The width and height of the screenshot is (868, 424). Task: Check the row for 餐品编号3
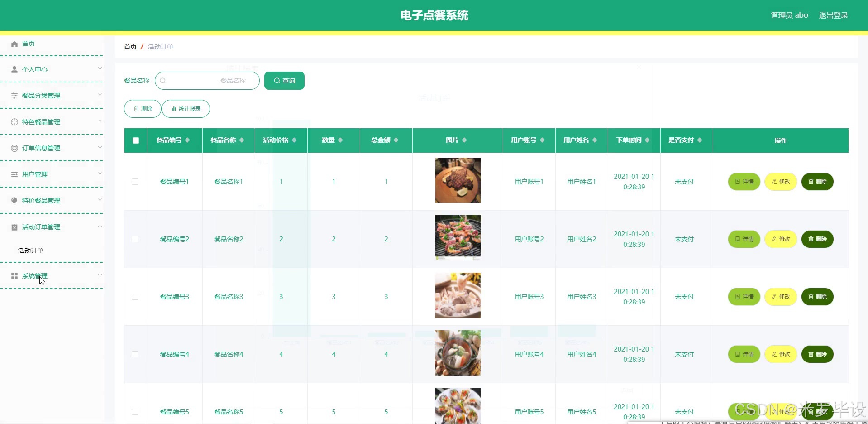click(x=135, y=297)
